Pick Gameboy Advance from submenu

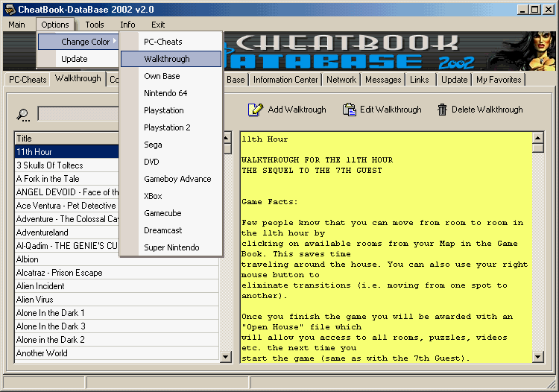[x=177, y=179]
